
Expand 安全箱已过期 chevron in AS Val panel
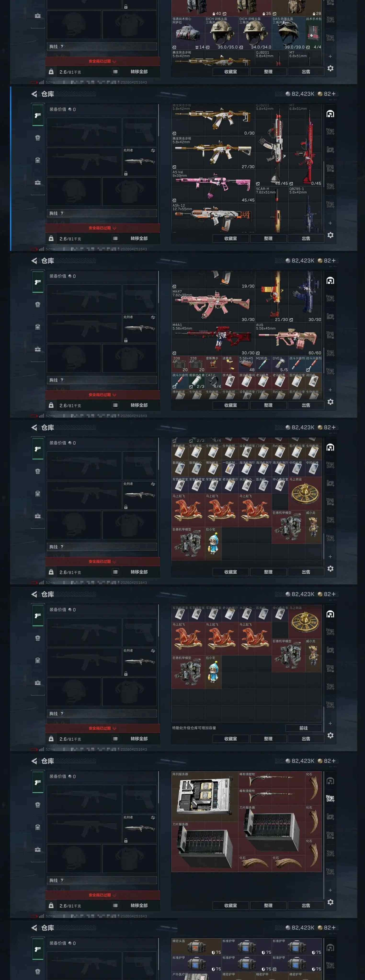(x=114, y=228)
